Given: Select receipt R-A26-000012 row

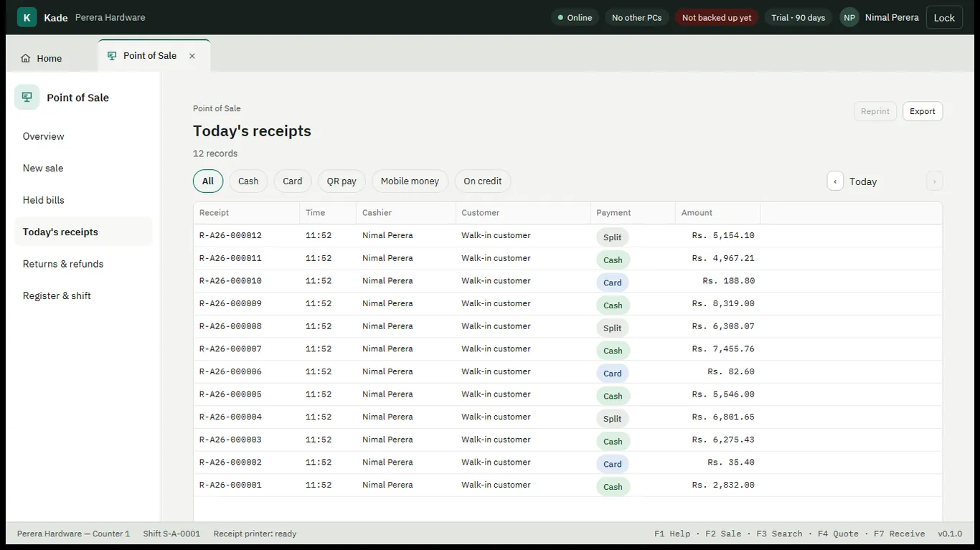Looking at the screenshot, I should (567, 236).
